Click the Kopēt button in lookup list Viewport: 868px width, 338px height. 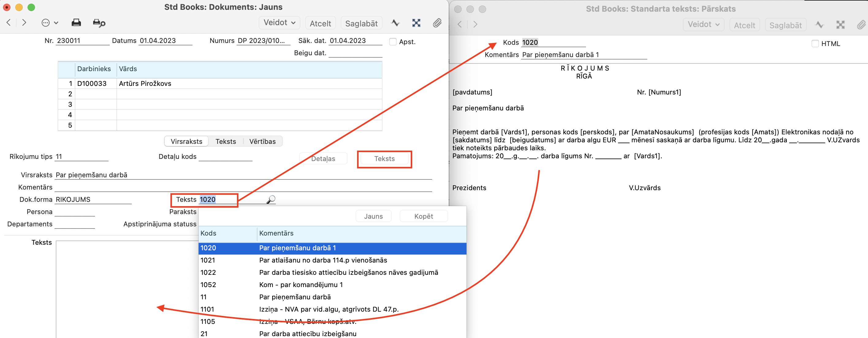423,216
